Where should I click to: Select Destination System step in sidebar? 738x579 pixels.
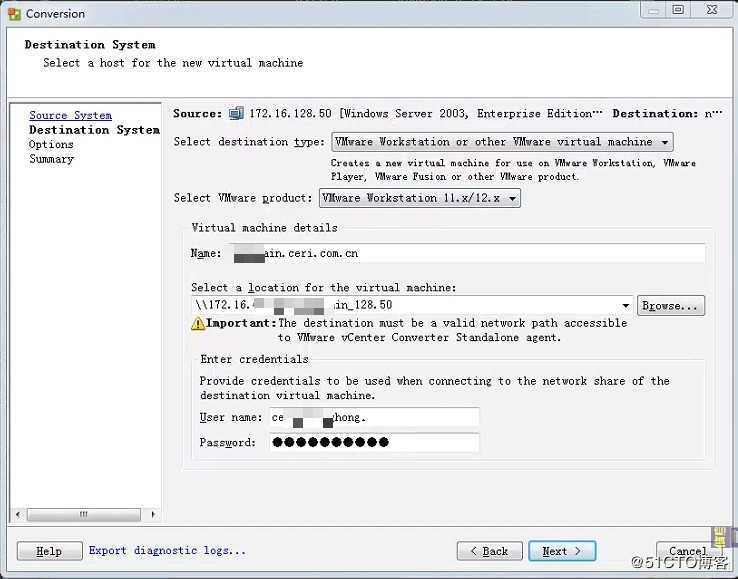click(x=95, y=130)
